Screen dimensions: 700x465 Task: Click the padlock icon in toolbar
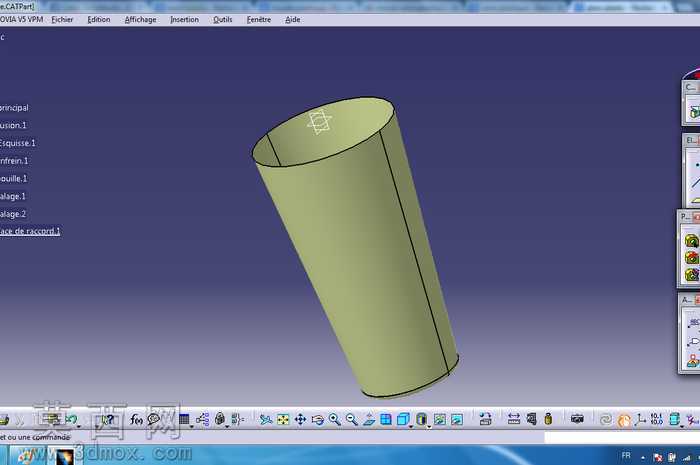pyautogui.click(x=220, y=419)
